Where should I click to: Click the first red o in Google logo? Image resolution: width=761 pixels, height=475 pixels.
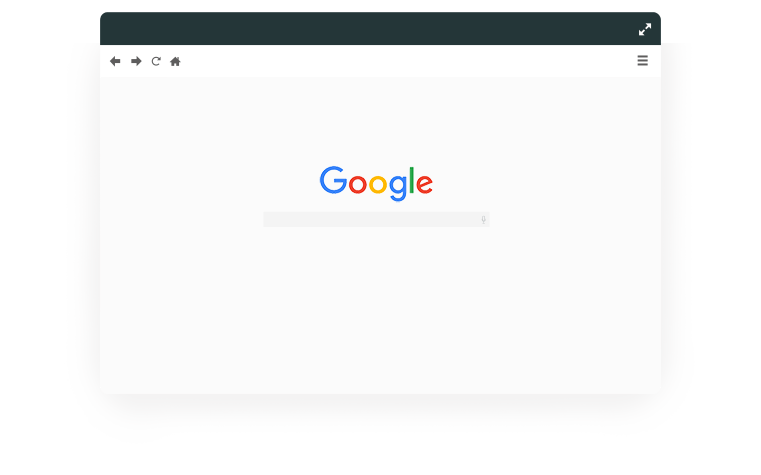point(358,184)
